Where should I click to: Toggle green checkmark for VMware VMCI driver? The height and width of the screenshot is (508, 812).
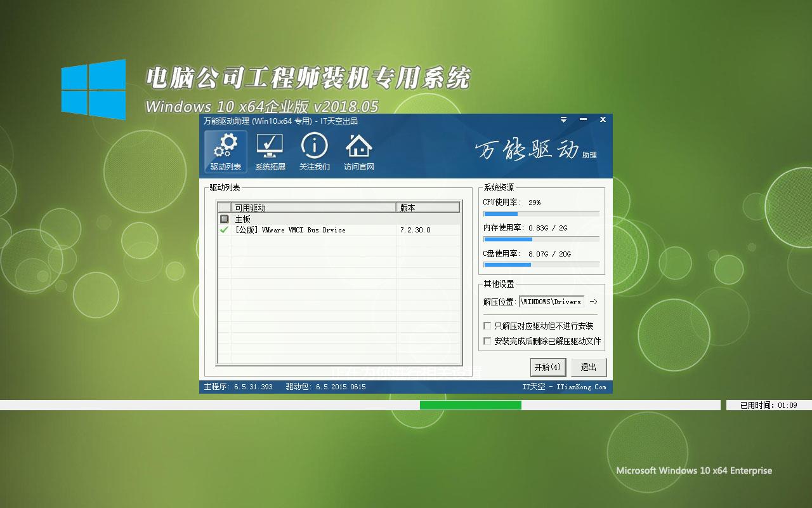[x=224, y=230]
